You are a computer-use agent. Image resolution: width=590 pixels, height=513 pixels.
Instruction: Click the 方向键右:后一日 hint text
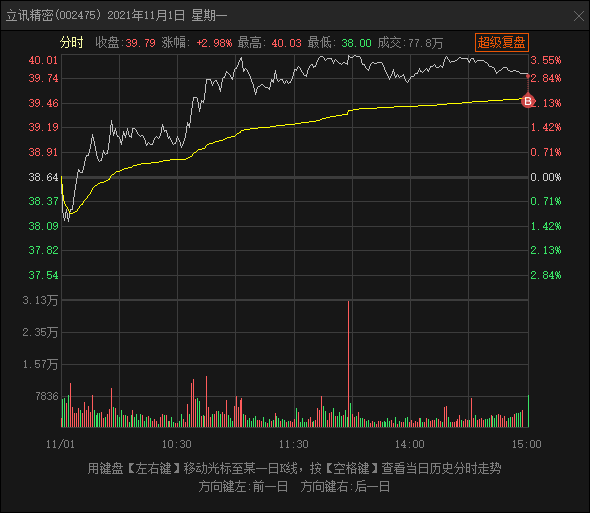point(345,487)
